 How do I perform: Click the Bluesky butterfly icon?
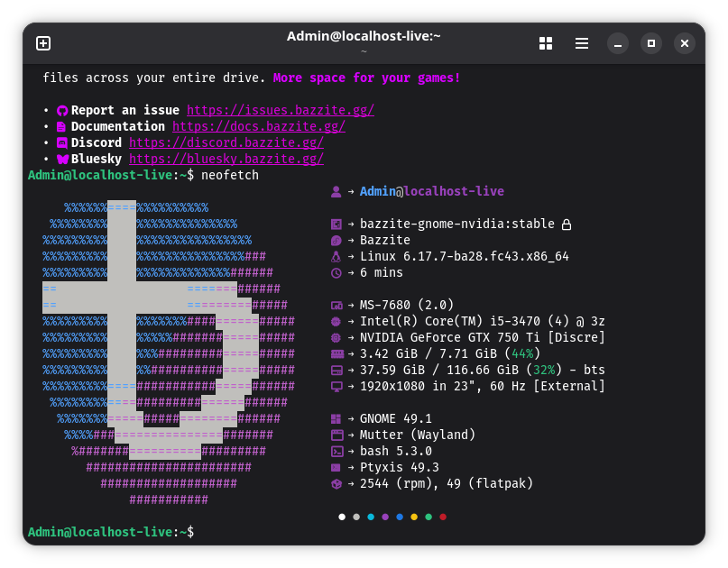tap(62, 160)
